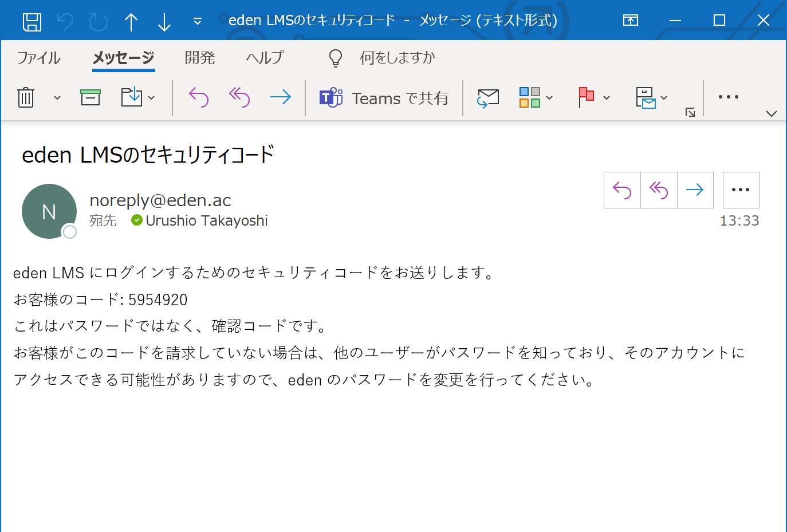
Task: Click the green presence check beside Urushio Takayoshi
Action: (137, 220)
